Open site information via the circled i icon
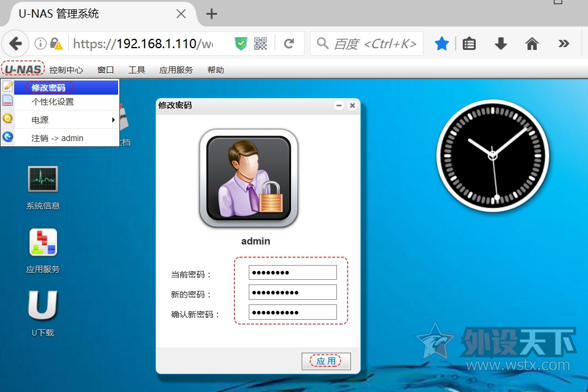 [x=41, y=44]
